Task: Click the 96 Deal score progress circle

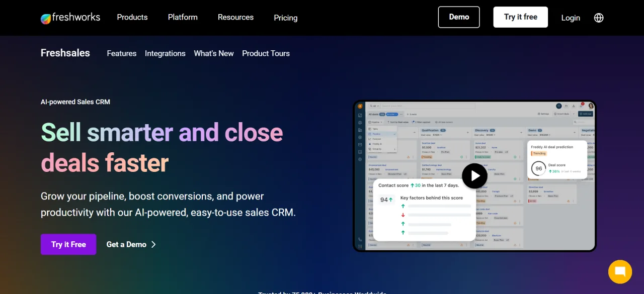Action: [x=538, y=168]
